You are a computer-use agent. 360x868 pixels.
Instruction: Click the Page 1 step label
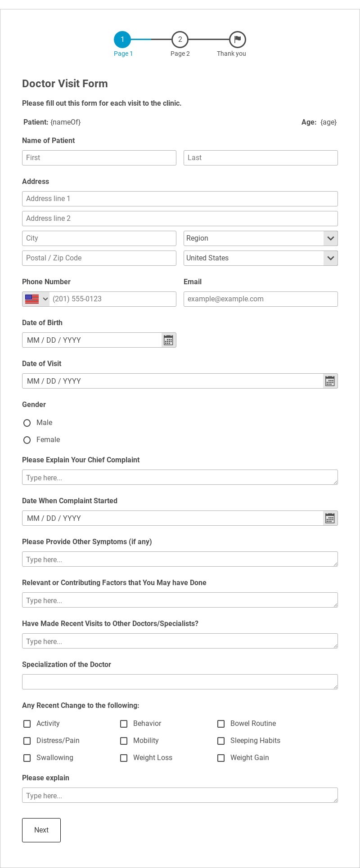[x=123, y=54]
